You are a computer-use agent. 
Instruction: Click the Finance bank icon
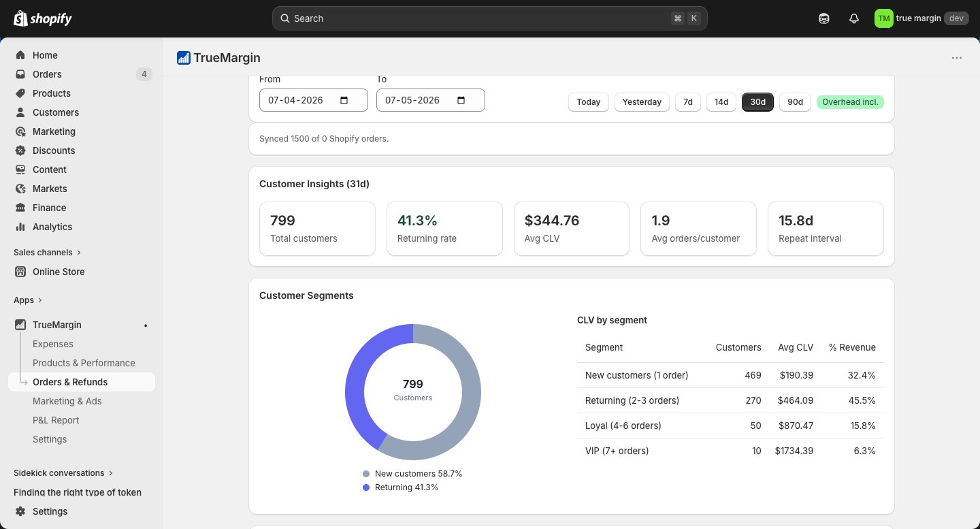click(20, 208)
